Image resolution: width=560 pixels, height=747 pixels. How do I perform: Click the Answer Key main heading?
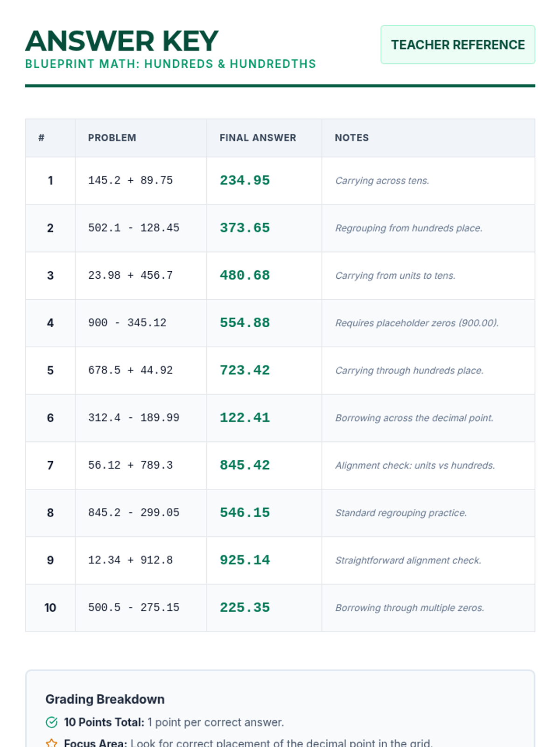(x=122, y=41)
